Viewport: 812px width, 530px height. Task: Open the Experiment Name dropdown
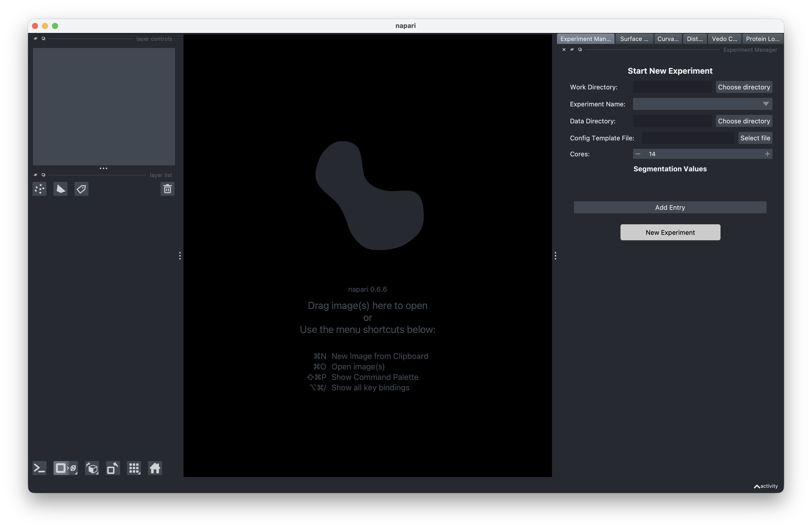(x=702, y=104)
